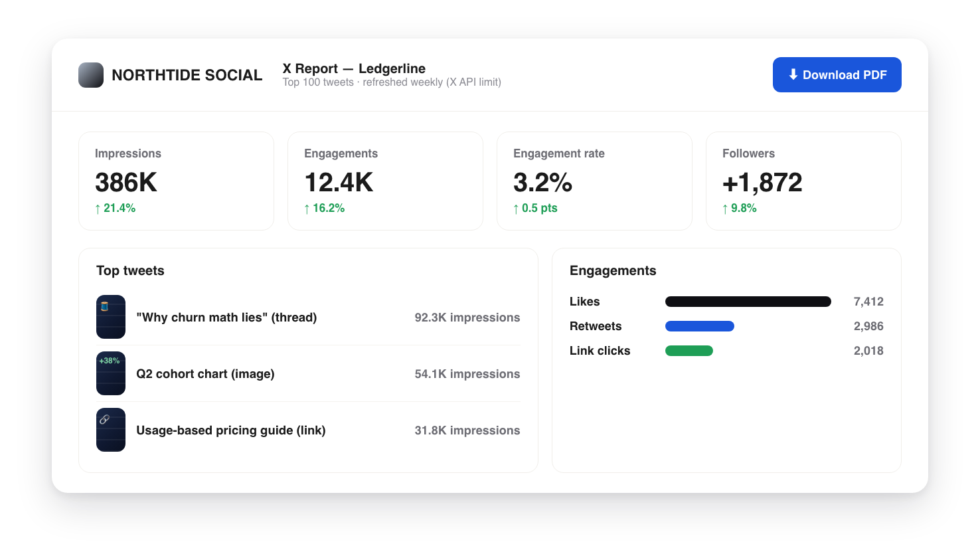Open the Q2 cohort chart thumbnail
Image resolution: width=980 pixels, height=558 pixels.
click(111, 373)
